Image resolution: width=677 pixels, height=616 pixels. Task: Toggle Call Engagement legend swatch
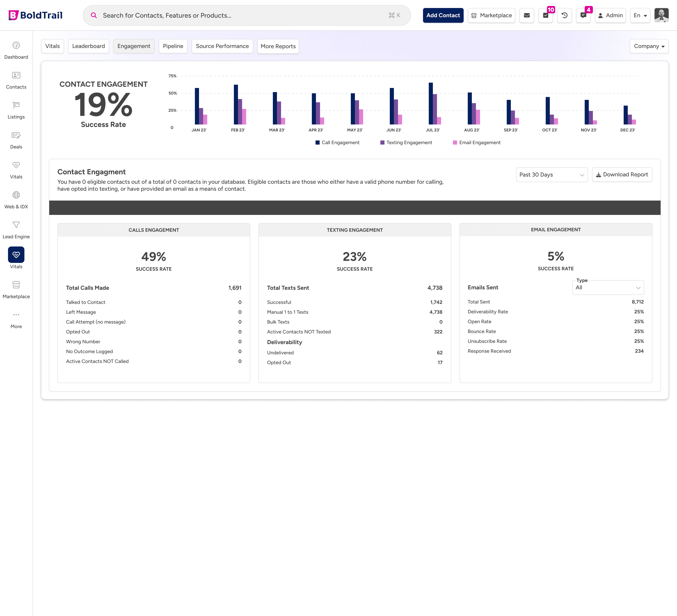pos(317,143)
